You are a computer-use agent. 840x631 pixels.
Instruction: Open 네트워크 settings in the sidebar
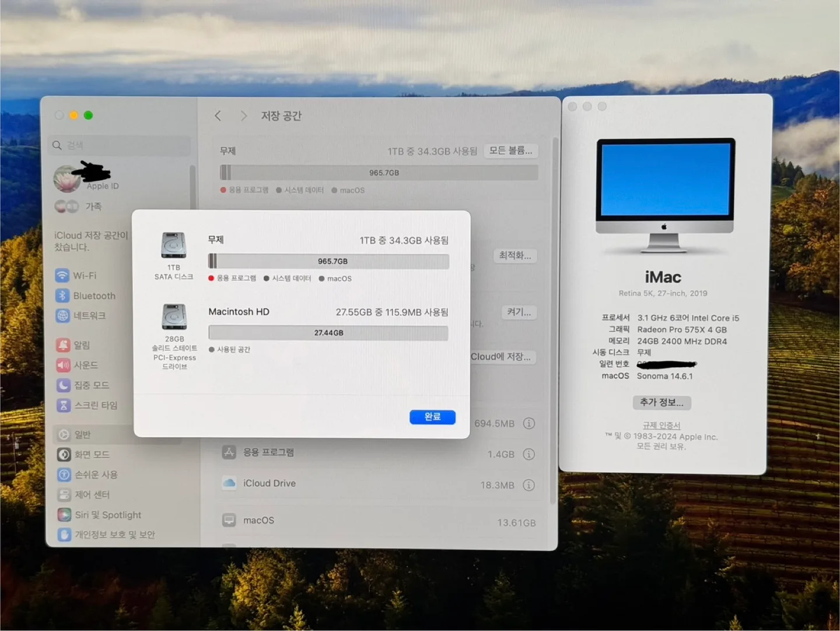[82, 315]
